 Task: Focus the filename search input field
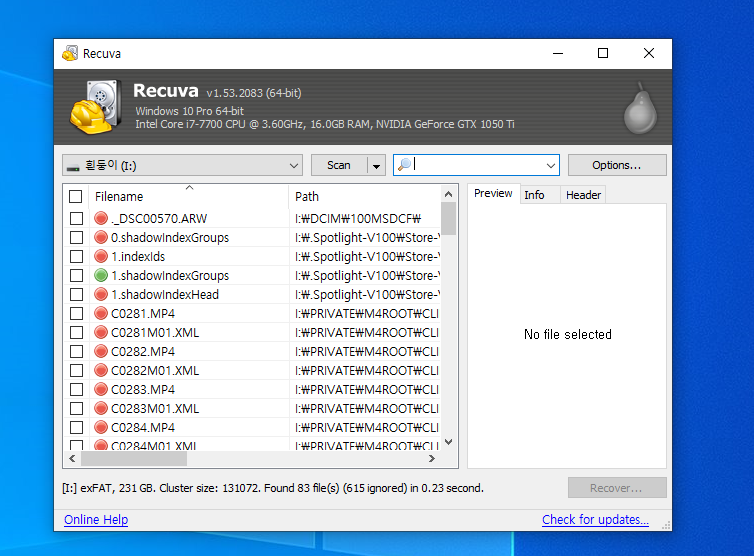(x=477, y=165)
